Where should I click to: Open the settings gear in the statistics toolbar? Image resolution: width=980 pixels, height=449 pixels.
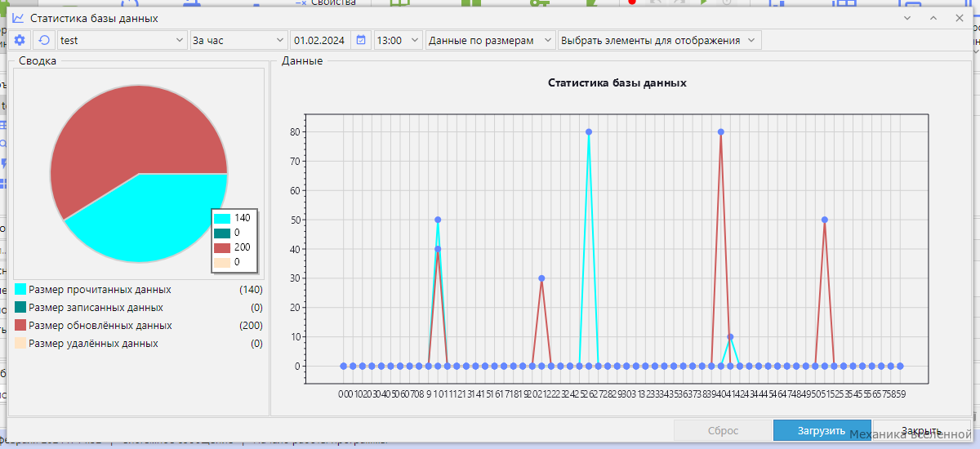pos(20,40)
